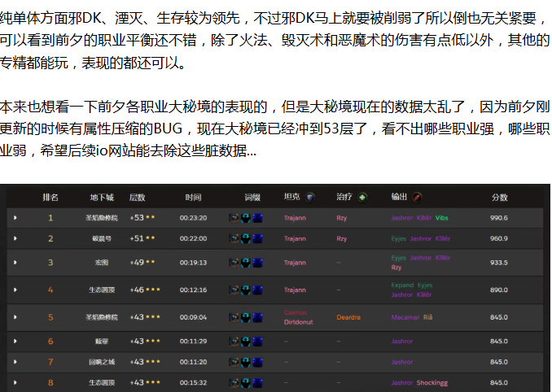Click the 层数 column header
This screenshot has width=552, height=392.
pyautogui.click(x=138, y=198)
